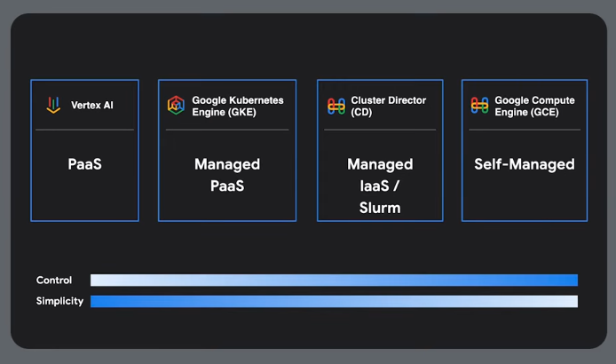Viewport: 616px width, 364px height.
Task: Click the divider line in the GKE card
Action: tap(227, 130)
